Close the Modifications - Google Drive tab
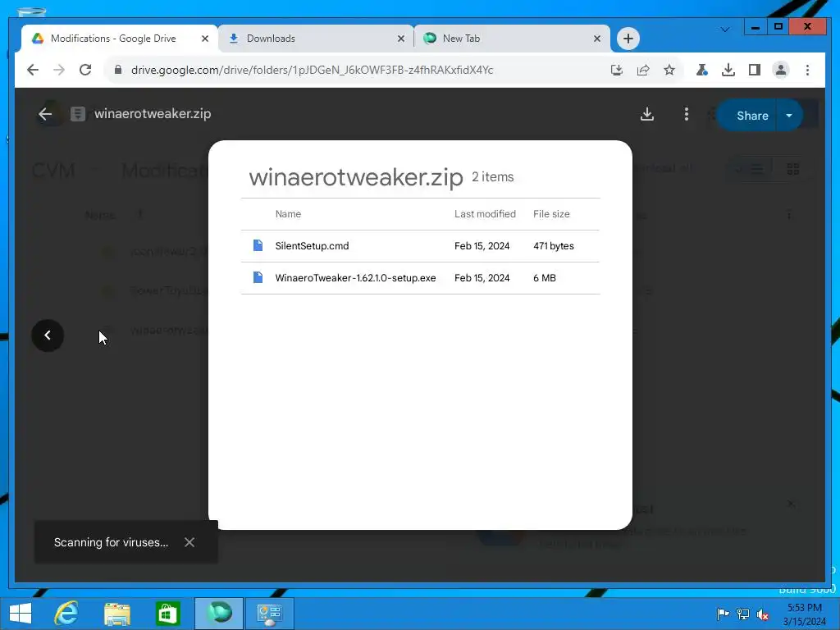840x630 pixels. click(x=204, y=39)
